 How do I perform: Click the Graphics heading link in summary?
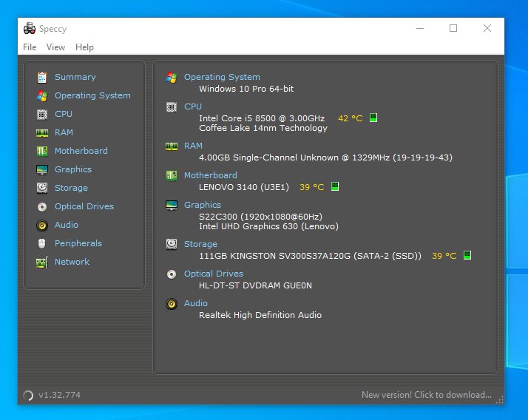tap(203, 205)
